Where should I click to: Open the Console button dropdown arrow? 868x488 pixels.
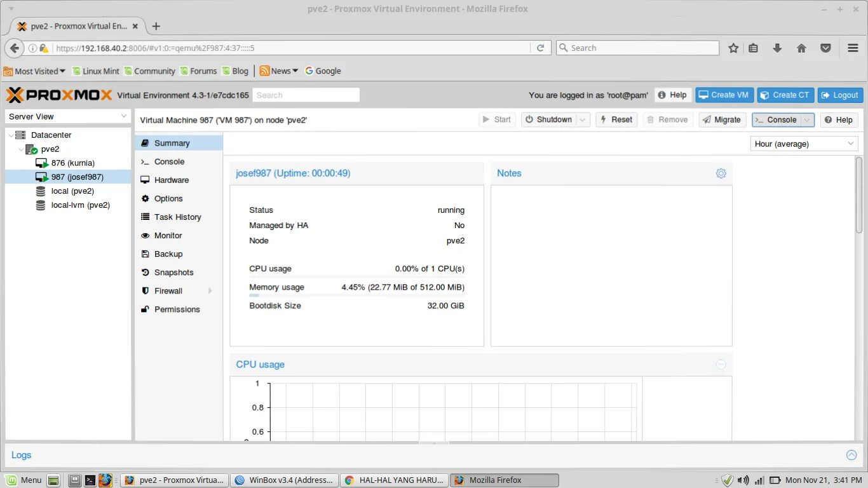(807, 119)
